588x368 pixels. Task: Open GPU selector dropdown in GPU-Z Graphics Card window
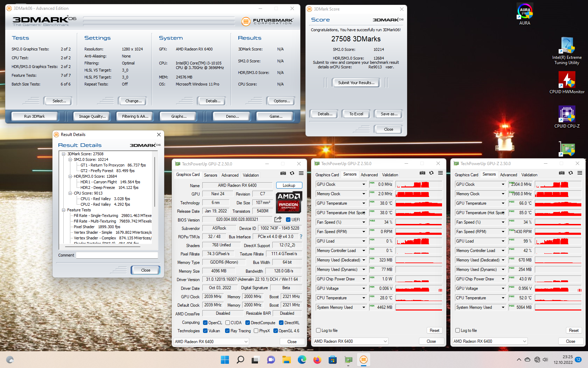click(211, 342)
